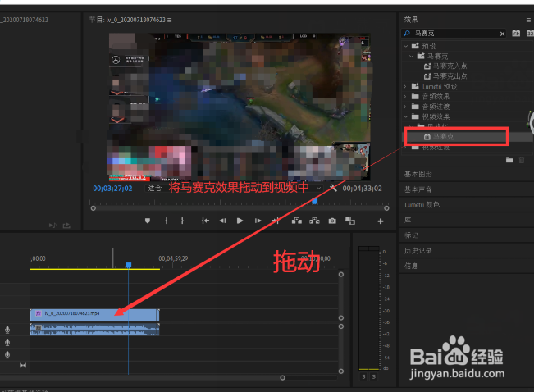Click the magnifier icon in effects search
The image size is (534, 392).
[x=407, y=33]
